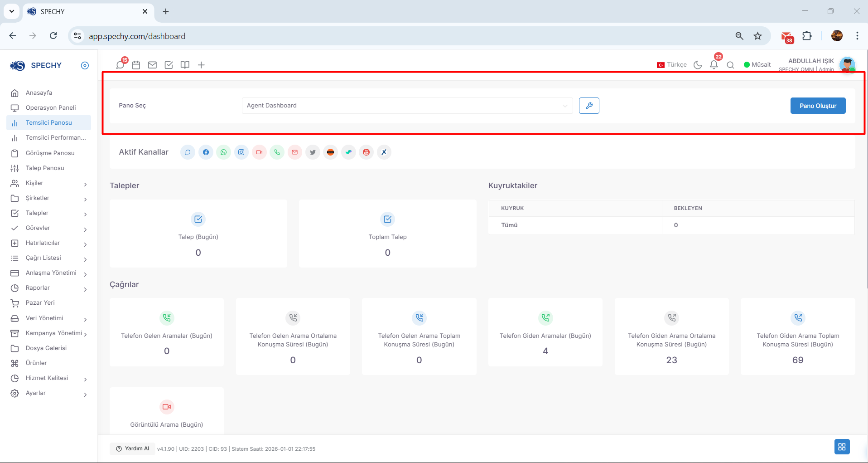Viewport: 868px width, 463px height.
Task: Click the Toplam Talep card
Action: [388, 234]
